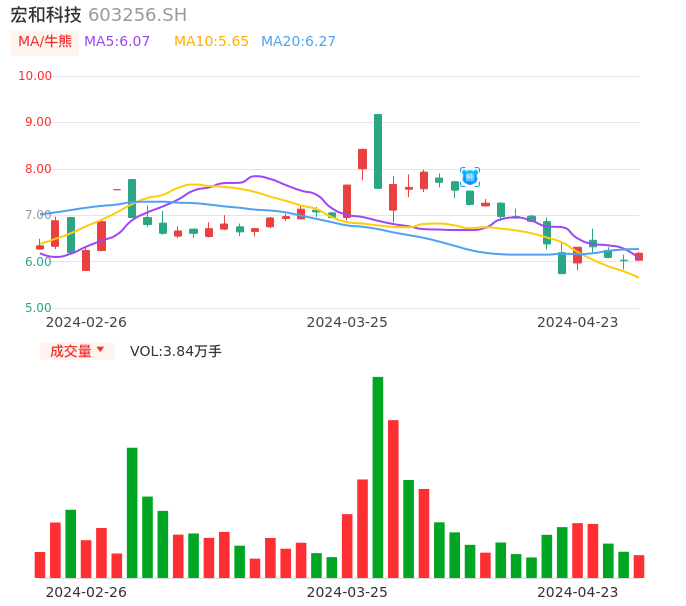
Task: Click 2024-03-25 date under volume chart
Action: point(347,592)
